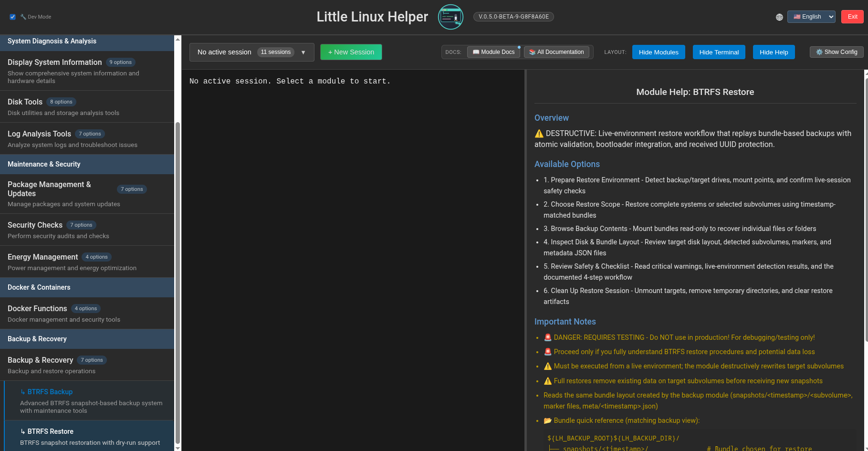Select the Backup & Recovery module with 7 options

pos(87,365)
